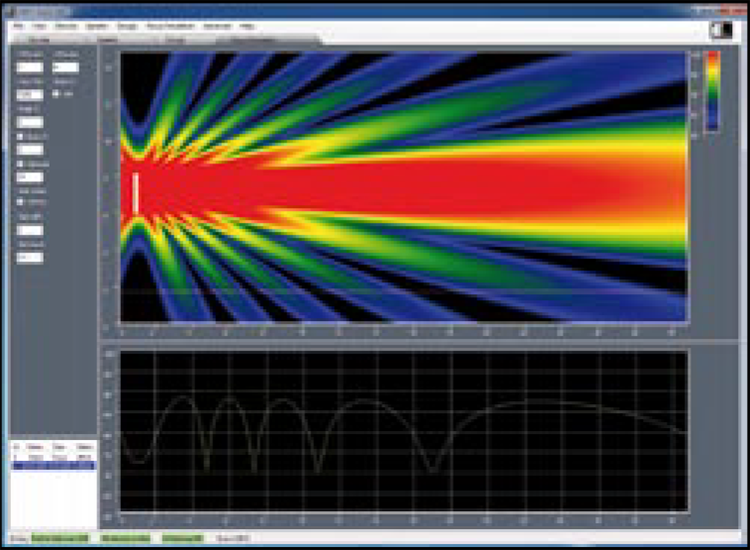This screenshot has width=750, height=550.
Task: Open the File menu in the menu bar
Action: [x=19, y=26]
